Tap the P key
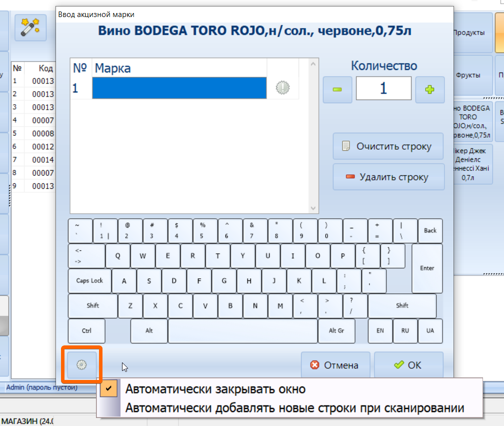Screen dimensions: 504x426 pos(342,256)
